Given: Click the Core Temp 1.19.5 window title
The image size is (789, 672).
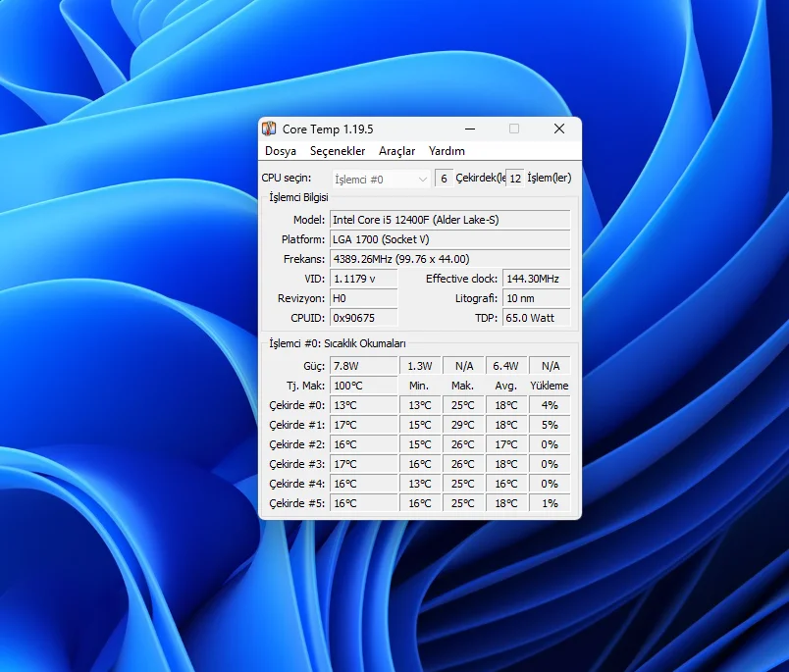Looking at the screenshot, I should [x=328, y=129].
